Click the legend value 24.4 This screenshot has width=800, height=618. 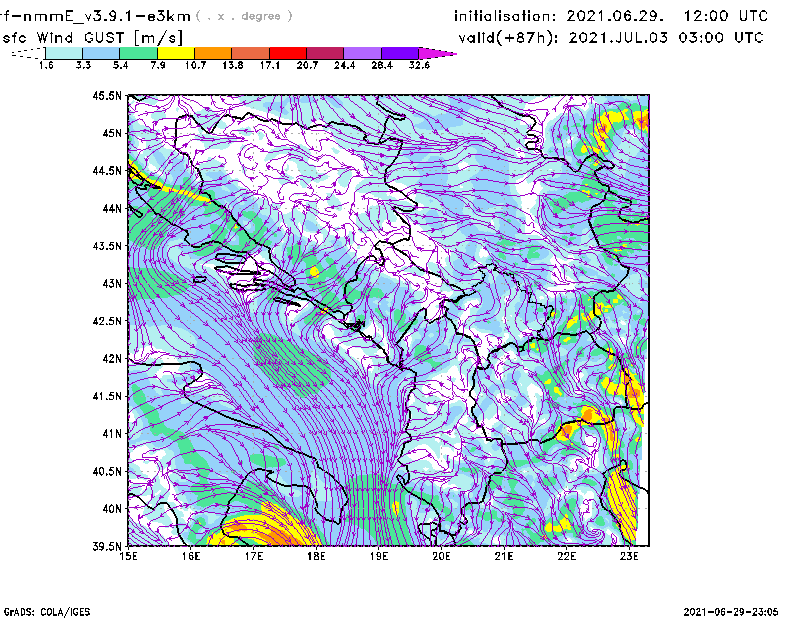pos(344,65)
